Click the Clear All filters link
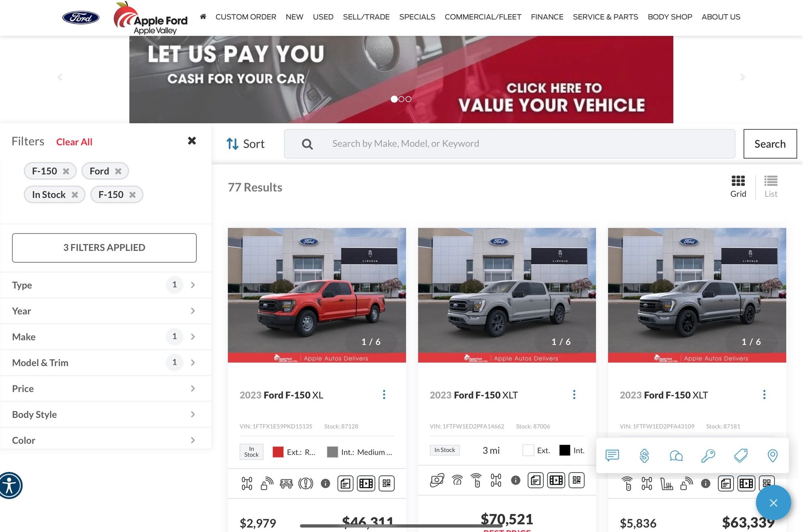 pyautogui.click(x=74, y=142)
